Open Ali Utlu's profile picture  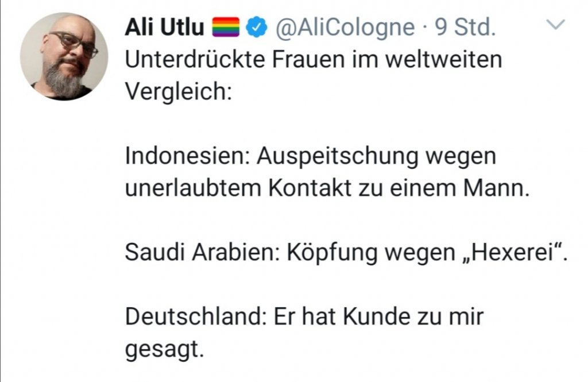[64, 56]
